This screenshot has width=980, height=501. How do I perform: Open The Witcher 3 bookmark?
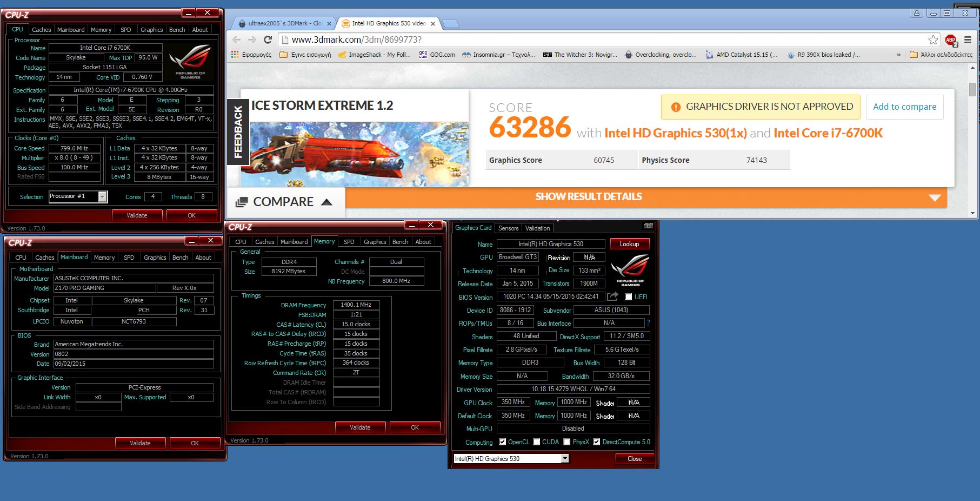[x=580, y=55]
